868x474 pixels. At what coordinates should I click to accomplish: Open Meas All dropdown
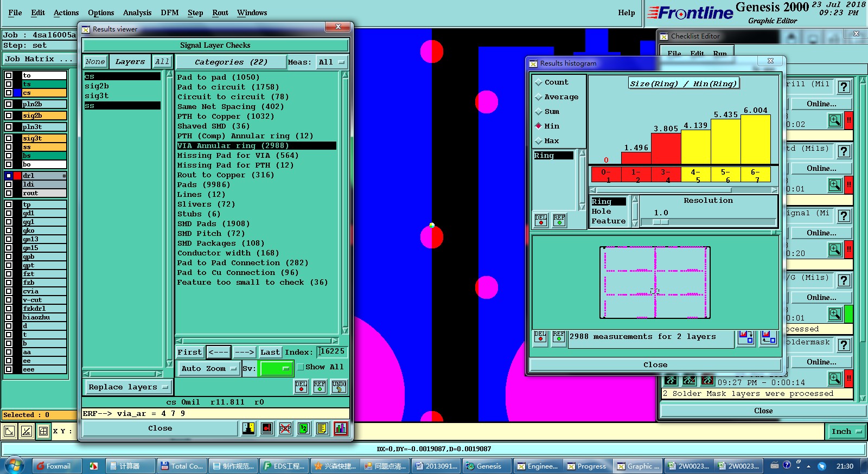point(331,62)
